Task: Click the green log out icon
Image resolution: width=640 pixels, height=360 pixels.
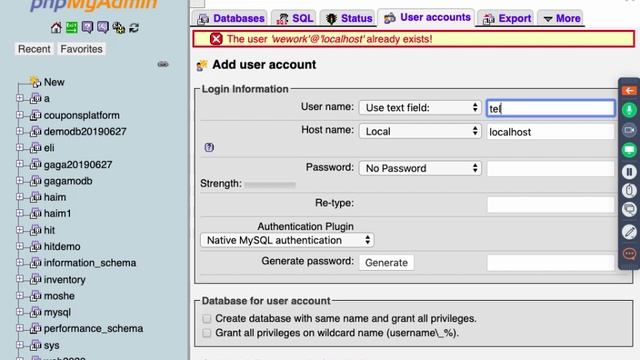Action: (x=71, y=27)
